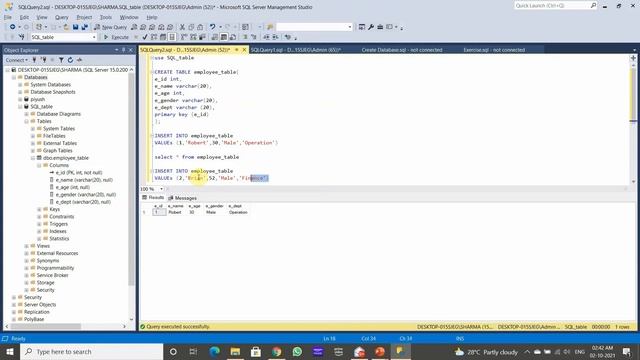Image resolution: width=640 pixels, height=360 pixels.
Task: Expand the Keys folder node
Action: (39, 209)
